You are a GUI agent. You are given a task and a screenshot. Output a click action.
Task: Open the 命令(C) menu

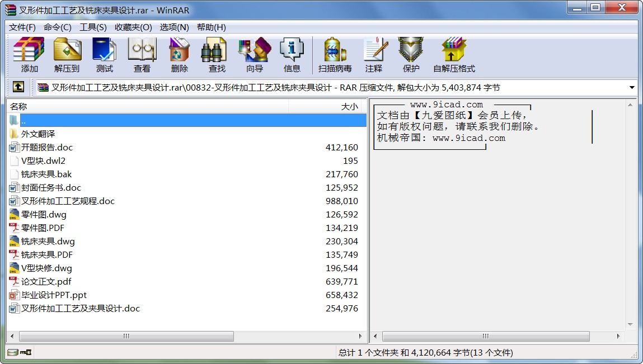pyautogui.click(x=58, y=27)
